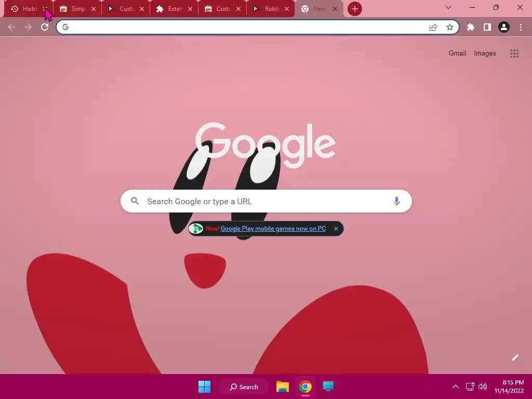Share this page icon
Screen dimensions: 532x399
(433, 27)
